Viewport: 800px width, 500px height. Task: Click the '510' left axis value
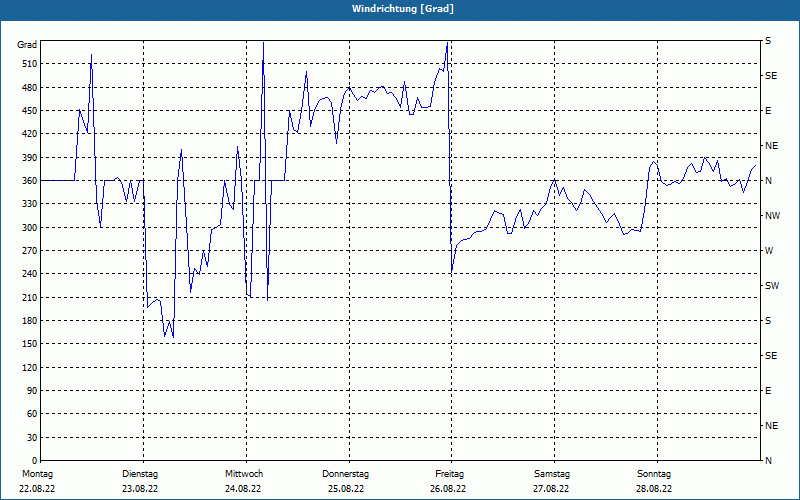(30, 64)
